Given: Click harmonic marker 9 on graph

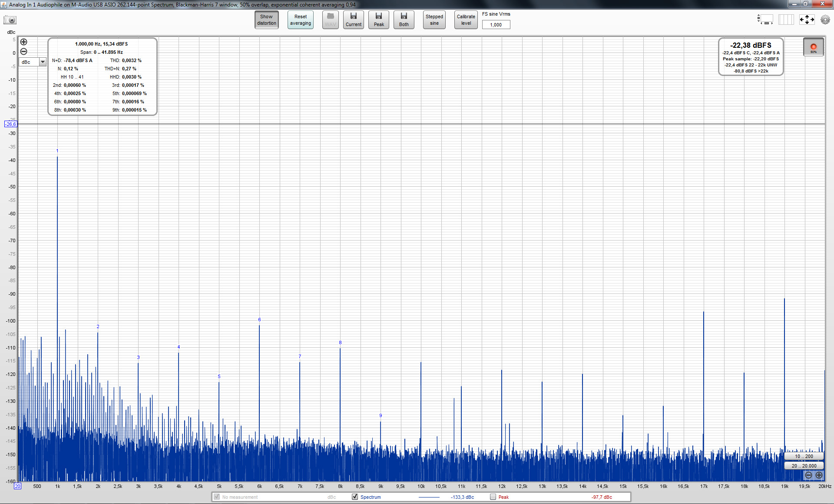Looking at the screenshot, I should point(381,415).
